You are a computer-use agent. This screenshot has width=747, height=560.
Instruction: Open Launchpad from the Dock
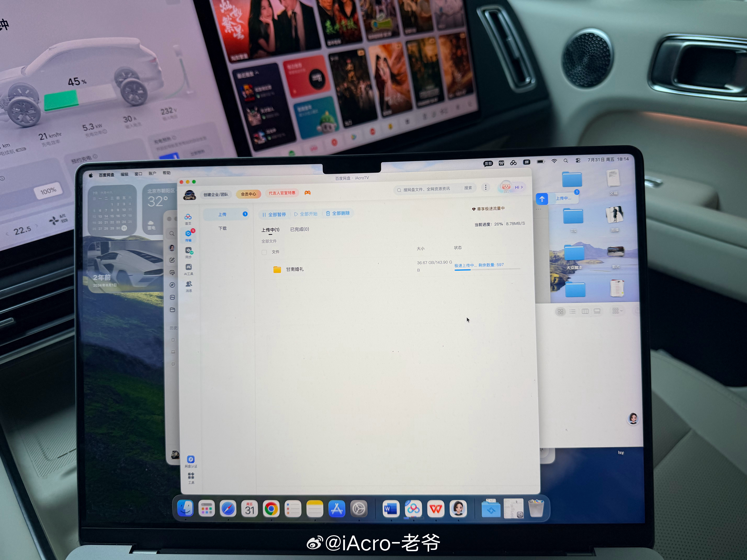(206, 509)
